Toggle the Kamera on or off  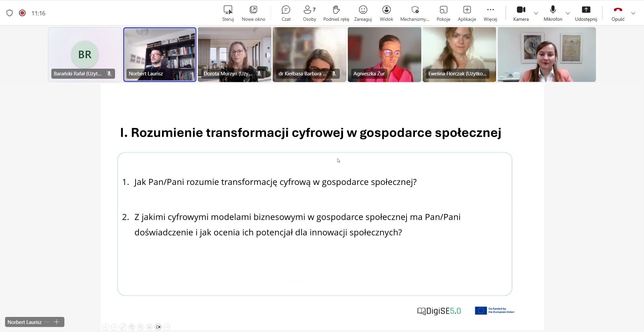[x=521, y=13]
